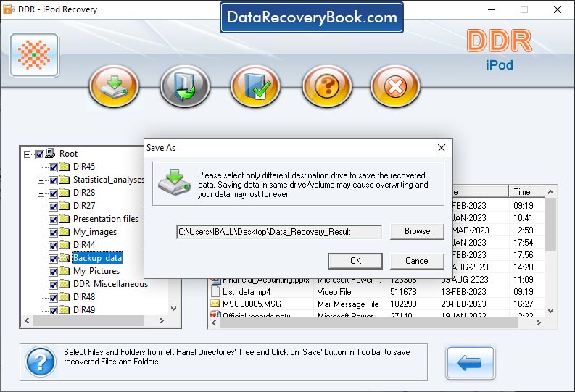Click the DIR49 folder icon
This screenshot has width=575, height=392.
pos(65,310)
